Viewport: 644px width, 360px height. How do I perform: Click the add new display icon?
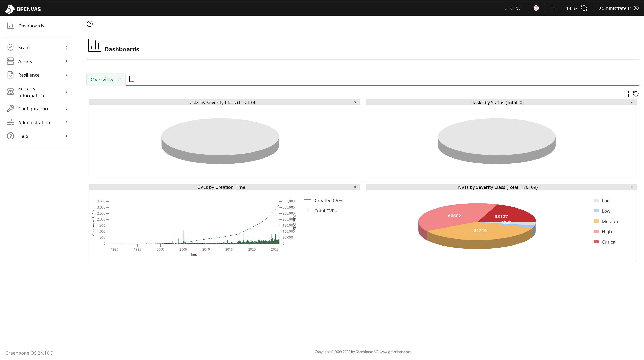point(626,94)
